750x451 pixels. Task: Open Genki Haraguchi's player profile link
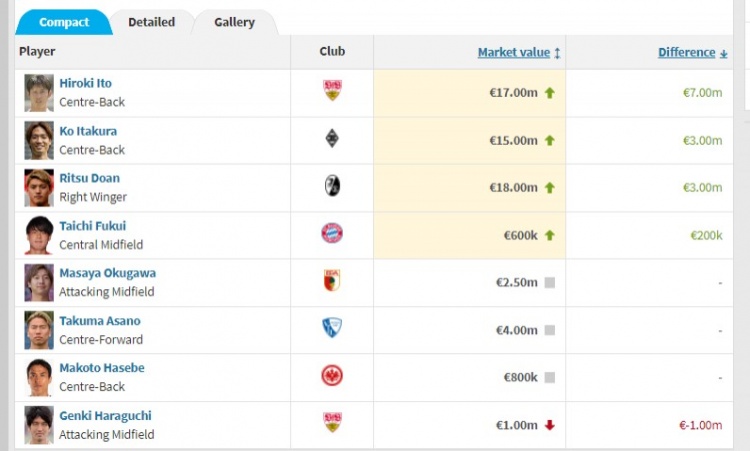105,416
